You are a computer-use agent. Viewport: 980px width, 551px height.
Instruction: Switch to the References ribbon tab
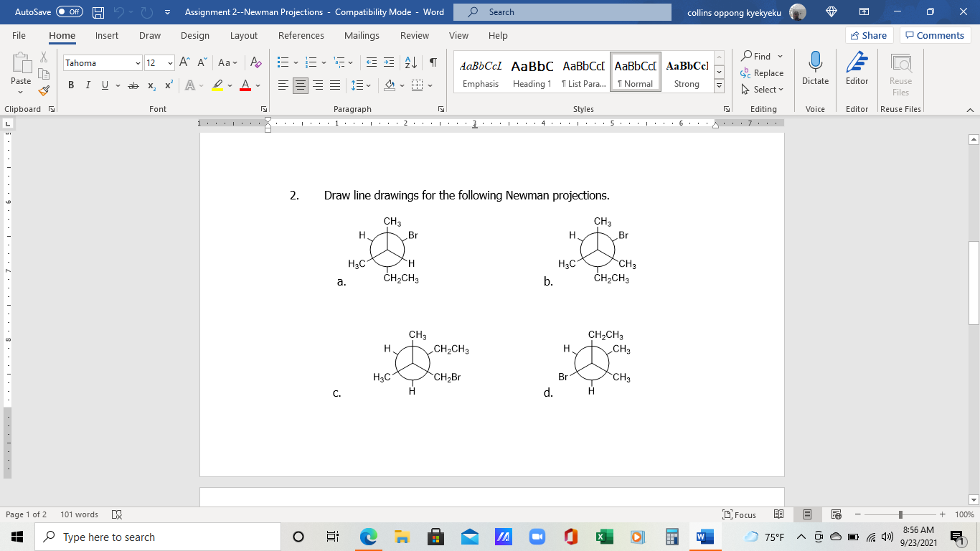pos(301,35)
